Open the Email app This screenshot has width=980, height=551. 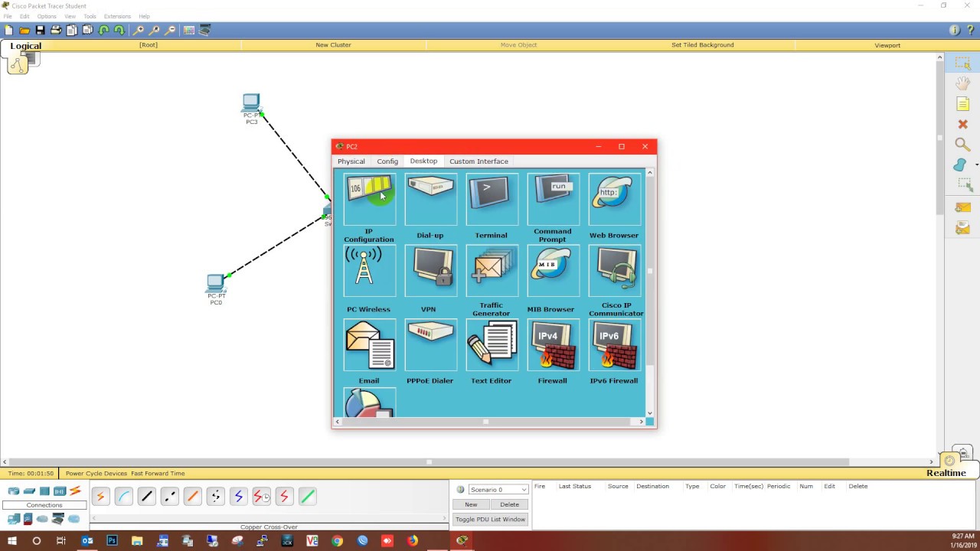[x=370, y=344]
